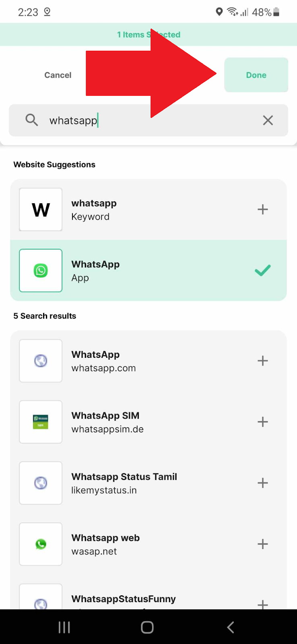Add the whatsapp Keyword with plus
The height and width of the screenshot is (644, 297).
coord(262,209)
